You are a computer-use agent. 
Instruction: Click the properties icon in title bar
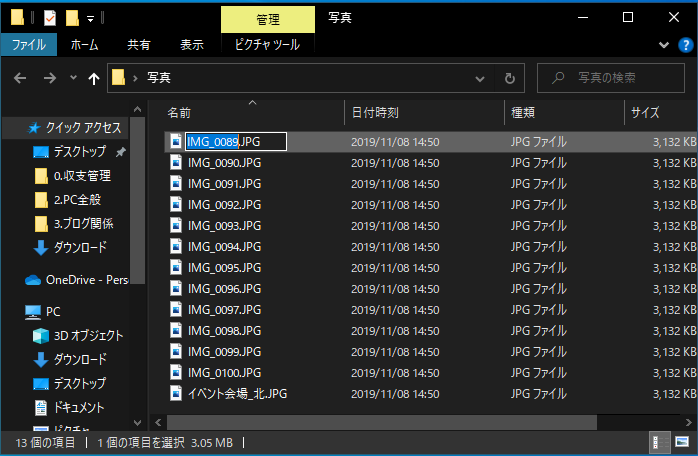[x=50, y=18]
